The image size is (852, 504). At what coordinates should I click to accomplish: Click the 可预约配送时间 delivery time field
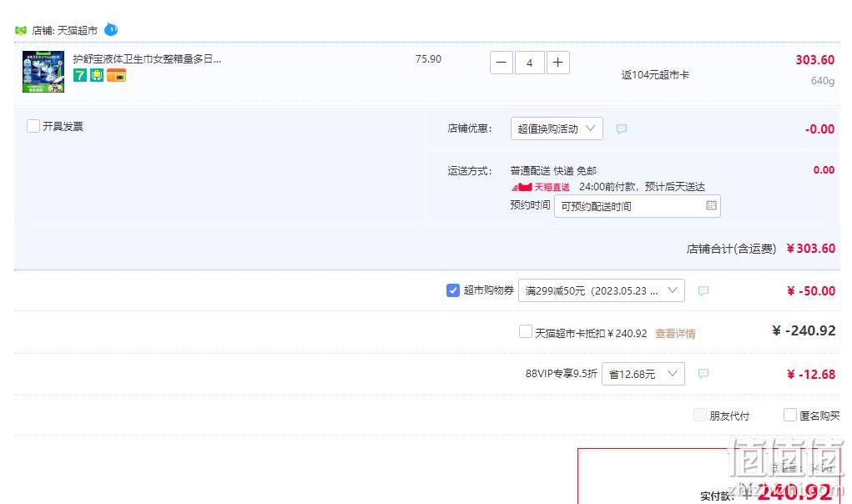(638, 206)
